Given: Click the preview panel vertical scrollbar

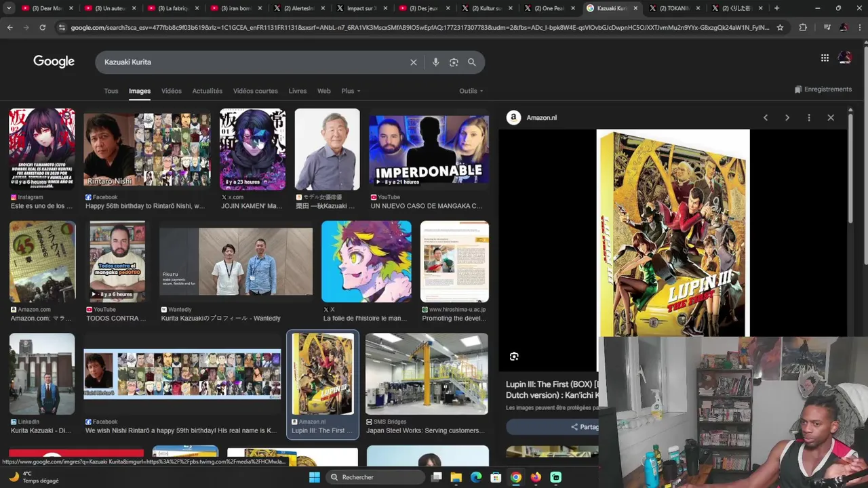Looking at the screenshot, I should (x=850, y=169).
